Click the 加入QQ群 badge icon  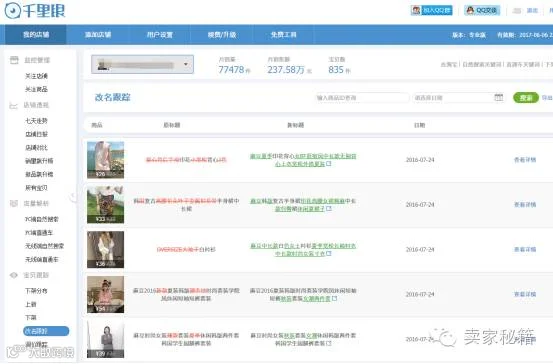[x=417, y=10]
